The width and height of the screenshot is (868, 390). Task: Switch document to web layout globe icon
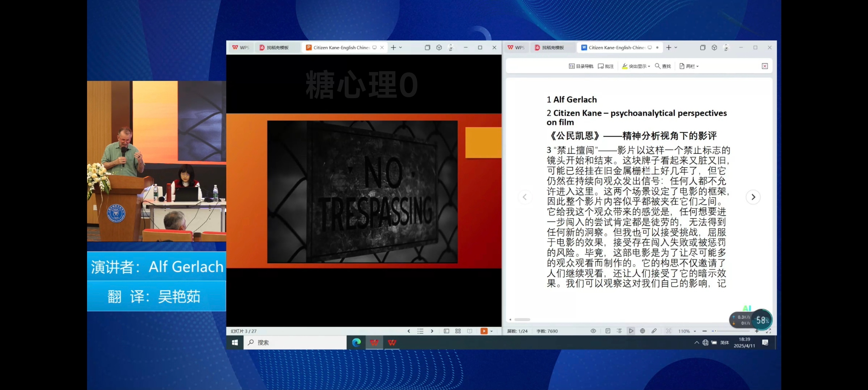[643, 331]
